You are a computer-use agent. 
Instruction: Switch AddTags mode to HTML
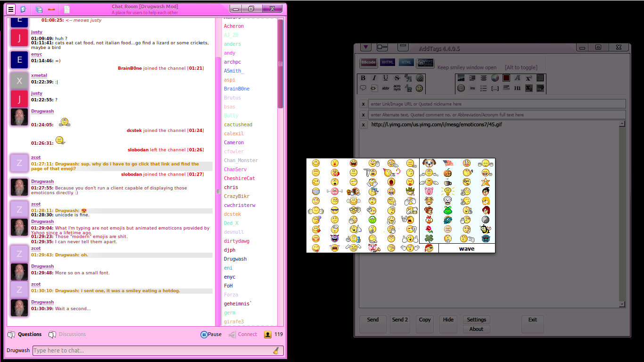[406, 62]
